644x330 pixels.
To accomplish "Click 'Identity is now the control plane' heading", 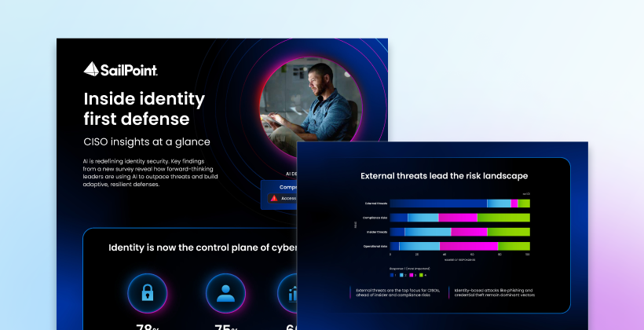I will coord(203,247).
